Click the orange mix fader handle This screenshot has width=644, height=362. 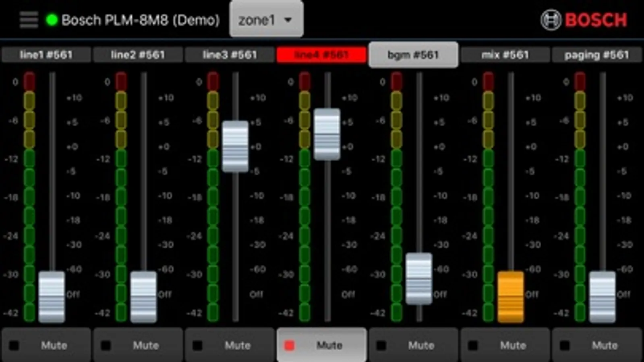(x=511, y=297)
